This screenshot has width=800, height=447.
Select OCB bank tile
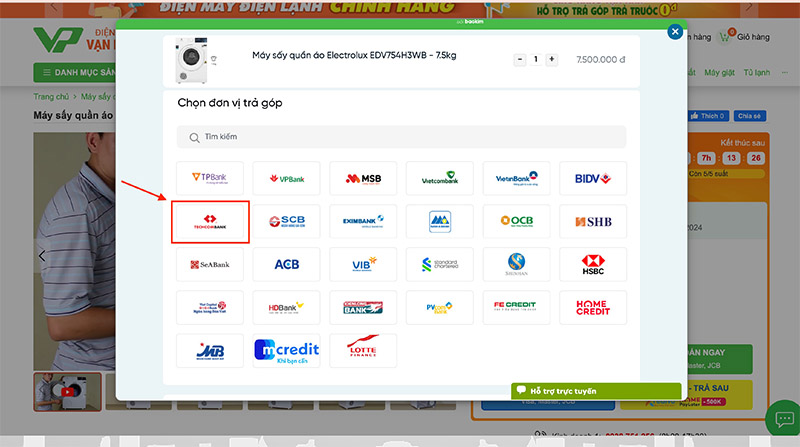pos(516,221)
